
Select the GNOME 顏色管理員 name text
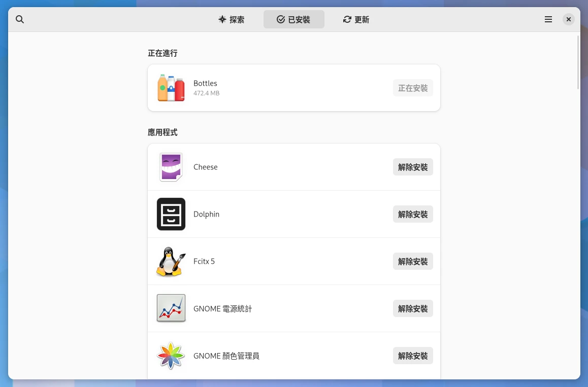tap(226, 356)
